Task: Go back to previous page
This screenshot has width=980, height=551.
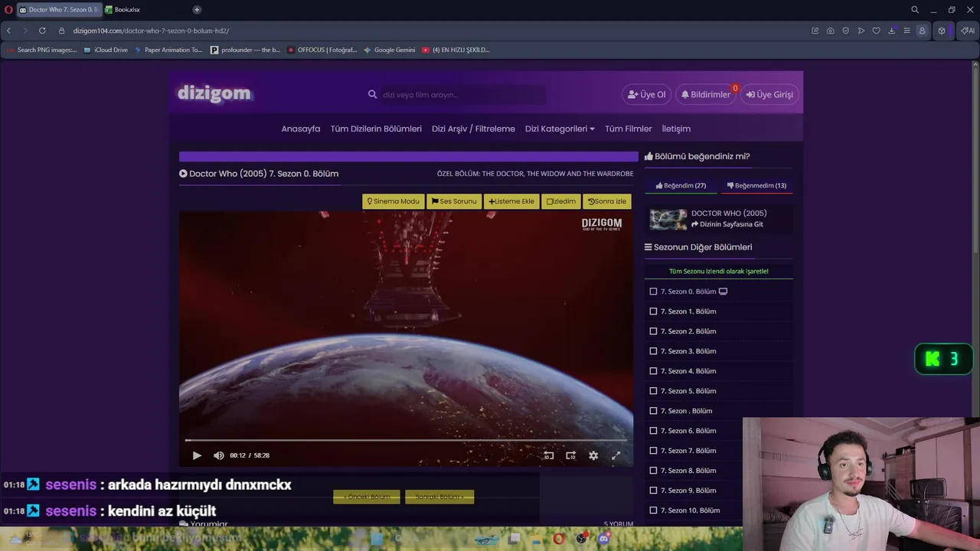Action: point(8,31)
